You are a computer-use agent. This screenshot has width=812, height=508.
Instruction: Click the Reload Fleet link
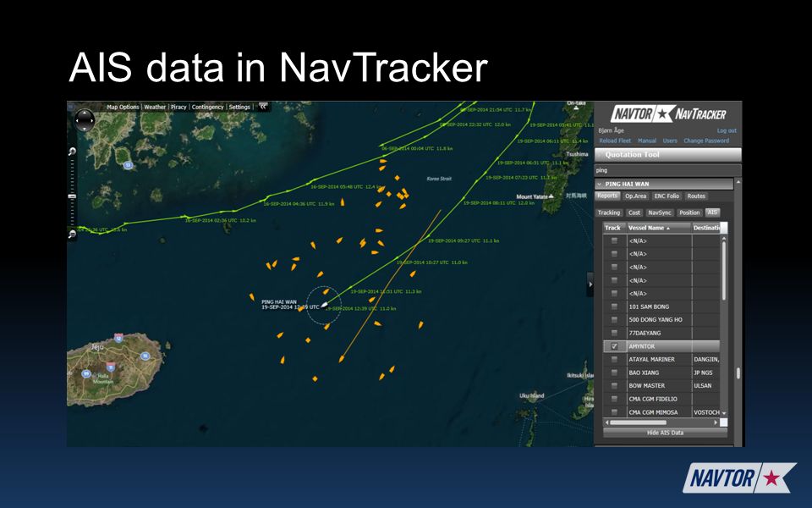(x=615, y=141)
